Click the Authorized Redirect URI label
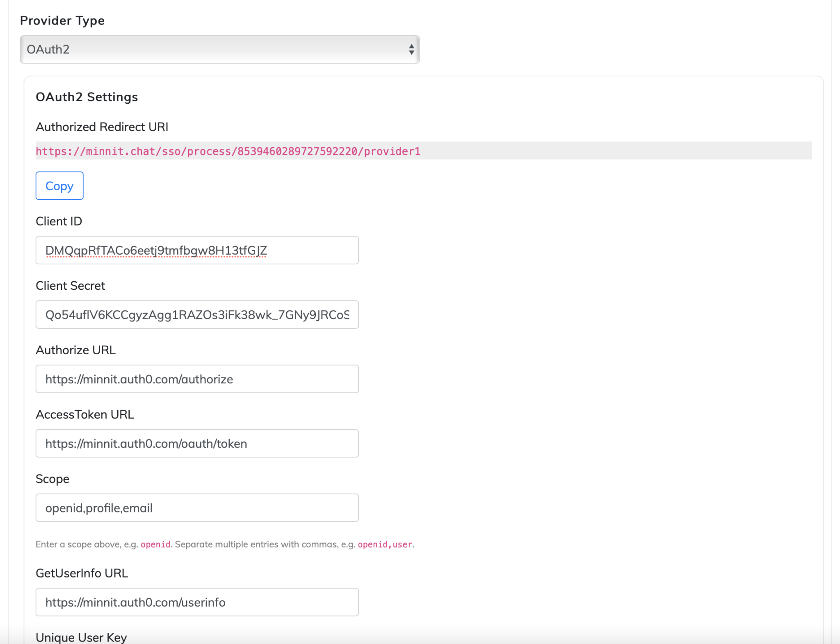 (102, 127)
